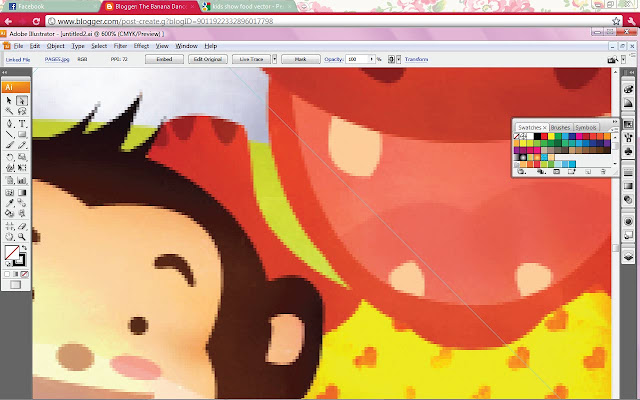Open Swatches panel options menu

tap(615, 129)
